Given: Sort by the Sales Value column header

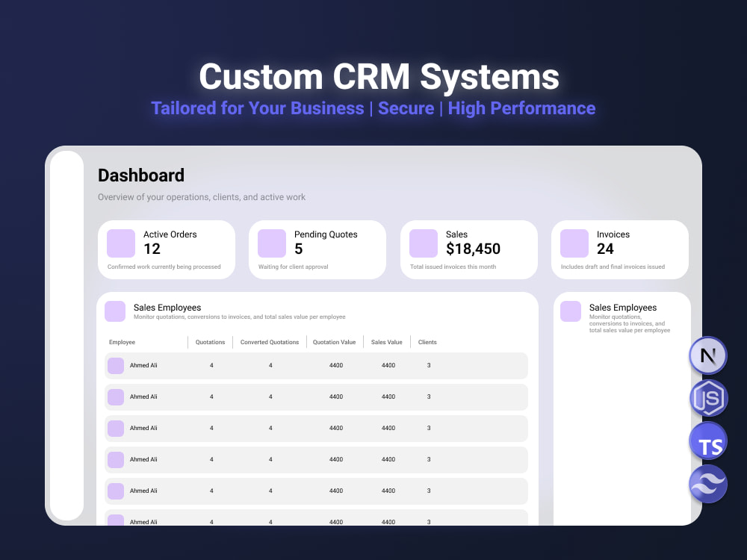Looking at the screenshot, I should pyautogui.click(x=387, y=342).
